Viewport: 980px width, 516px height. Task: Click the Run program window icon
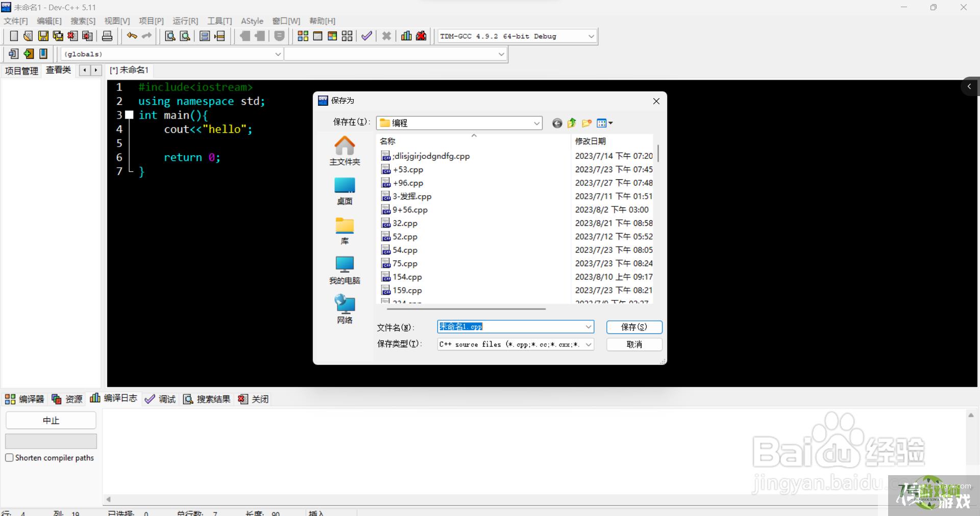click(317, 36)
